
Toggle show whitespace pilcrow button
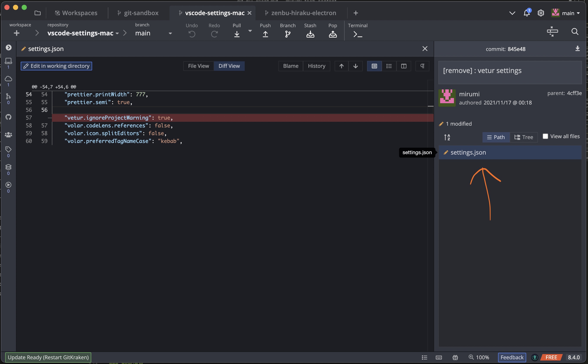(x=422, y=66)
